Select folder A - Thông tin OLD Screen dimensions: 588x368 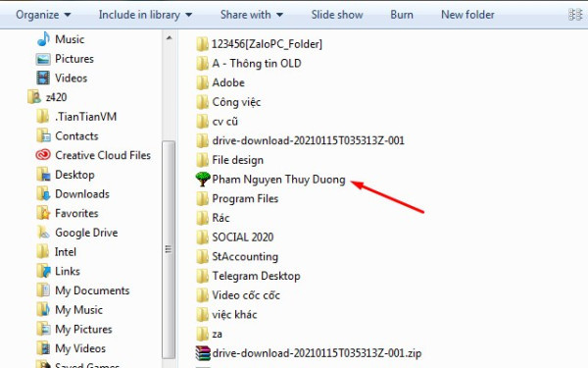pyautogui.click(x=249, y=63)
